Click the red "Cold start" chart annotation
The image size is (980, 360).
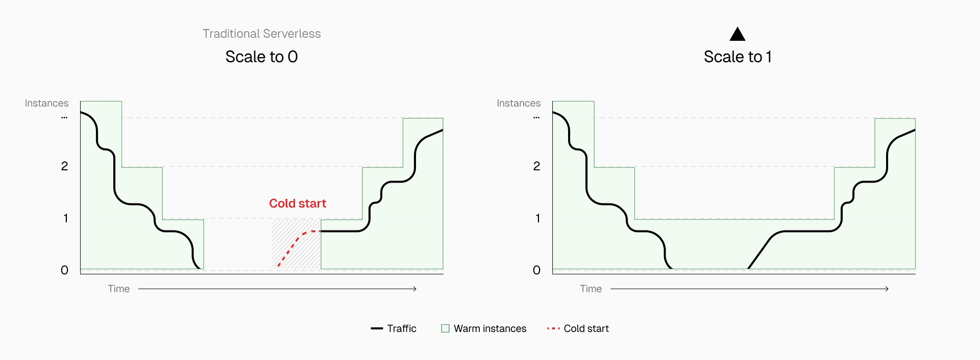click(298, 203)
